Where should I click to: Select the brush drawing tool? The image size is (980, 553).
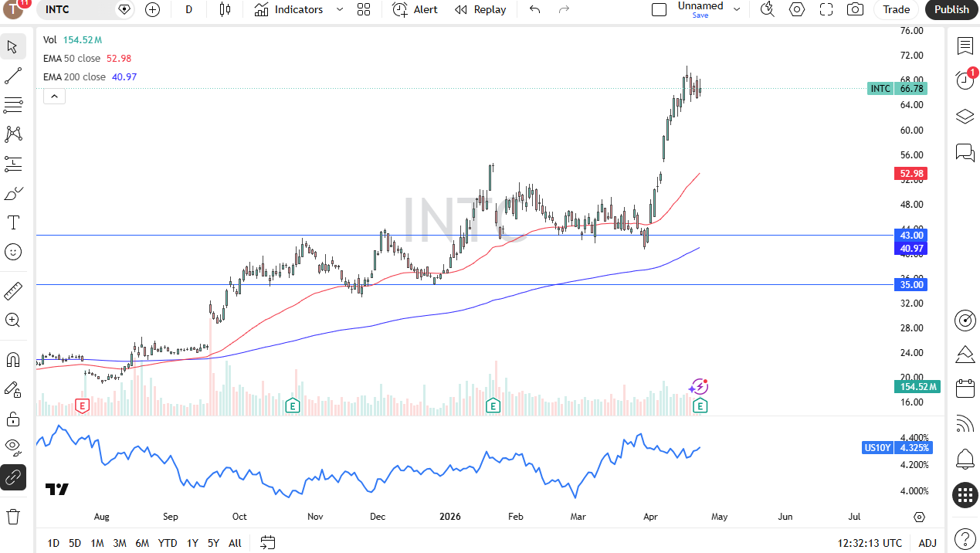tap(13, 193)
